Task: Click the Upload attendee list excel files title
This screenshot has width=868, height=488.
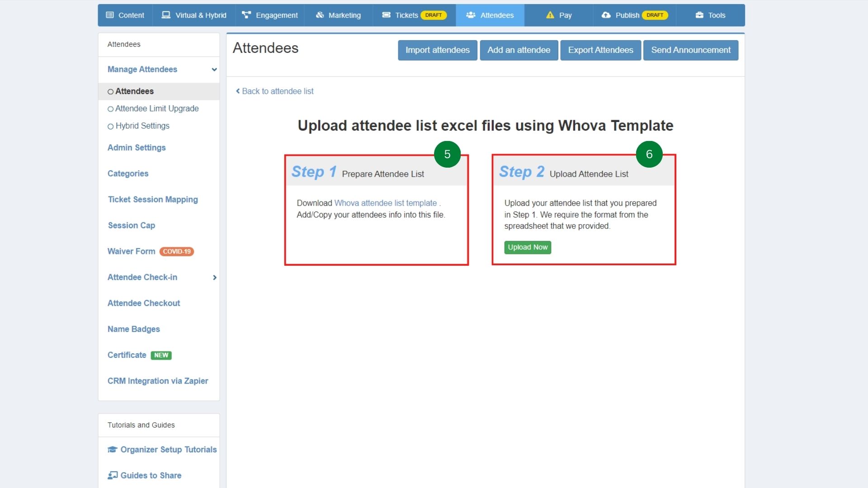Action: [x=486, y=126]
